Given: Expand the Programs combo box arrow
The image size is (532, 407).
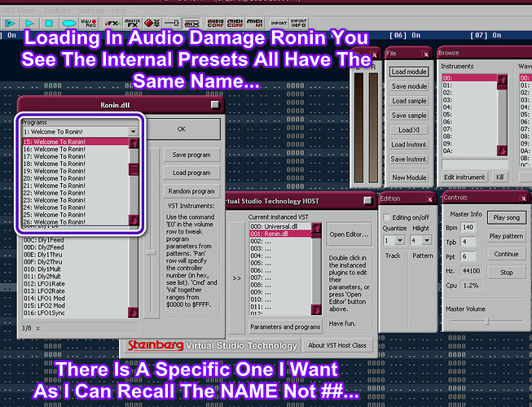Looking at the screenshot, I should (134, 132).
